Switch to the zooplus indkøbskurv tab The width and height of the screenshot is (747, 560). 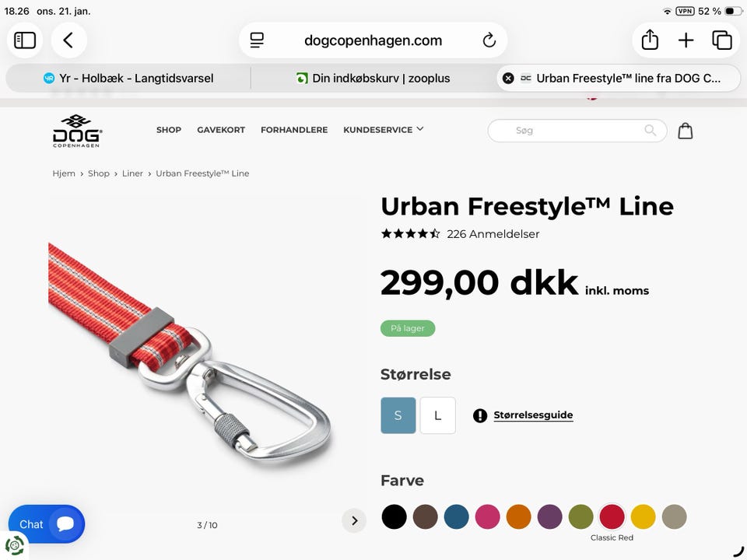tap(373, 78)
